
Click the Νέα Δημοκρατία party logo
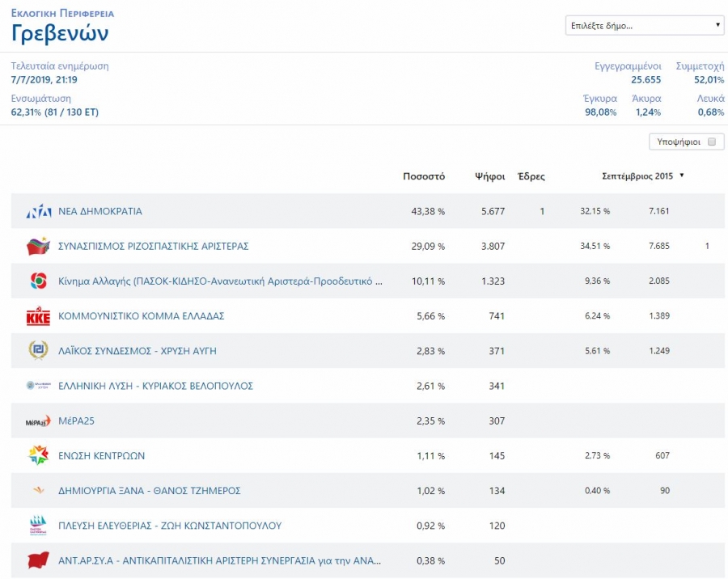point(38,212)
